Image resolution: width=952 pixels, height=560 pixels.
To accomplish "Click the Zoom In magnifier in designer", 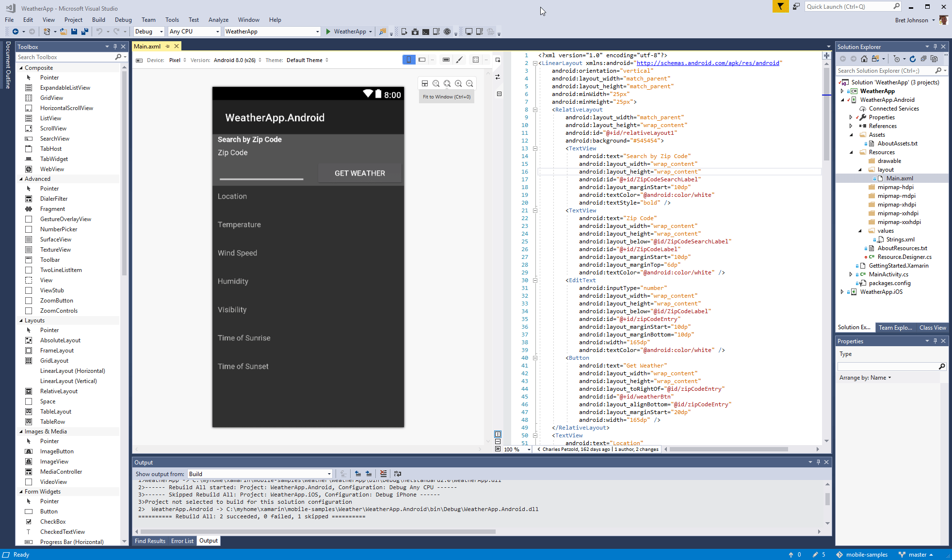I will click(x=458, y=83).
